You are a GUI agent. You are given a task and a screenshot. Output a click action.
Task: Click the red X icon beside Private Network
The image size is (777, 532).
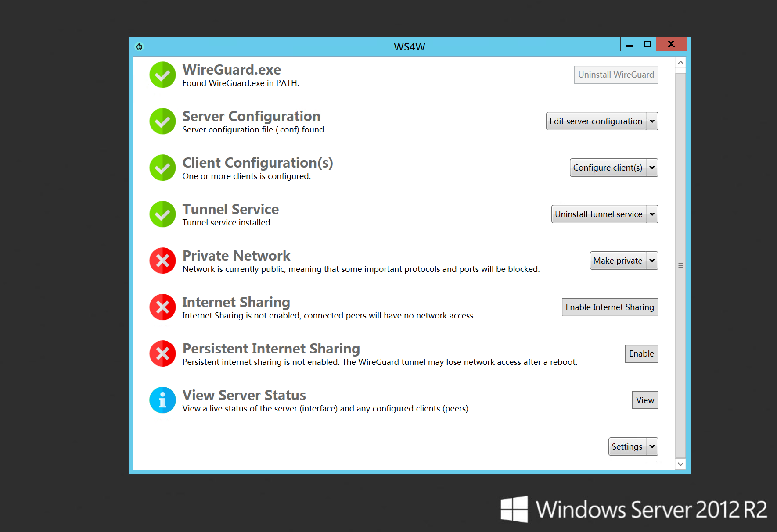(162, 261)
